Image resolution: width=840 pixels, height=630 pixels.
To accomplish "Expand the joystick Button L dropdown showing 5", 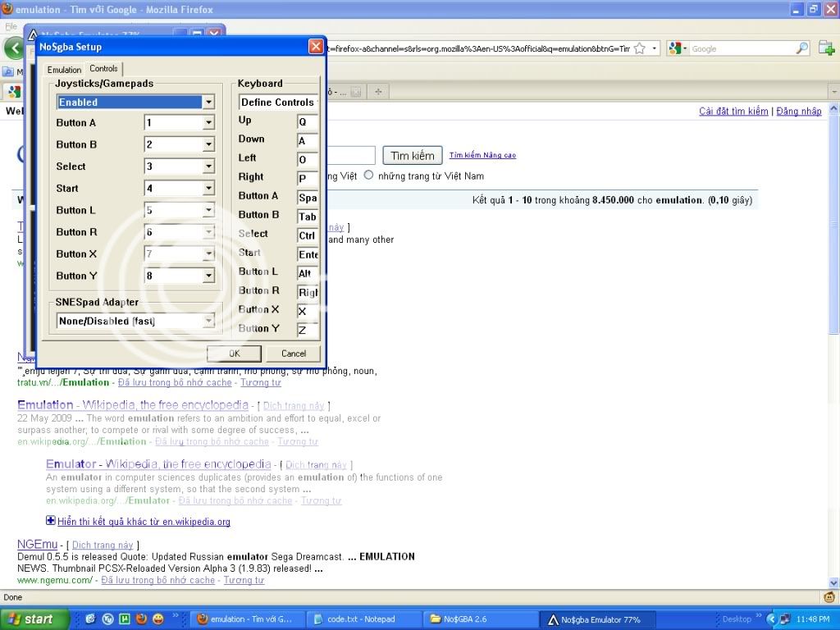I will 180,210.
